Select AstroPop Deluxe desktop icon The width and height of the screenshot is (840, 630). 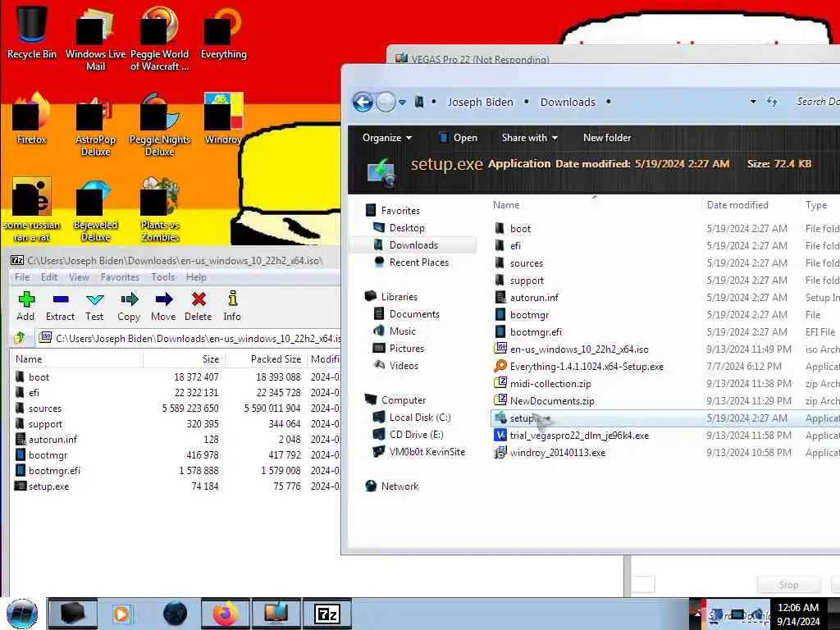(x=95, y=125)
